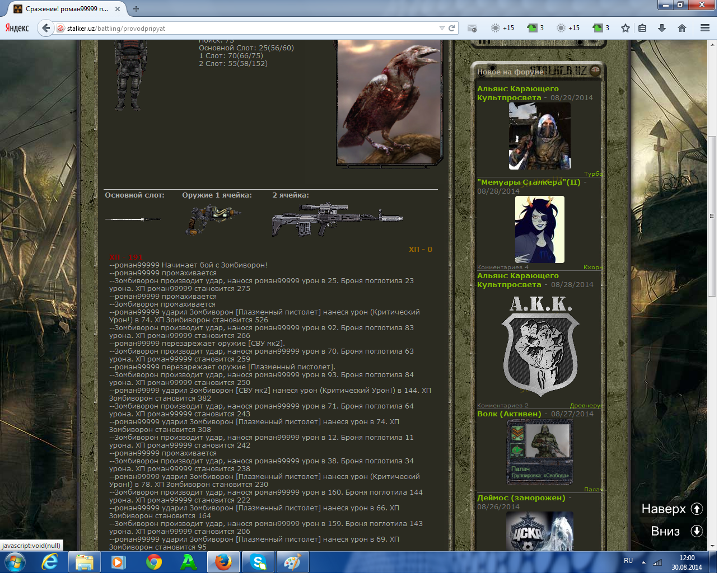This screenshot has width=728, height=582.
Task: Click the Наверх up-arrow icon
Action: (x=697, y=509)
